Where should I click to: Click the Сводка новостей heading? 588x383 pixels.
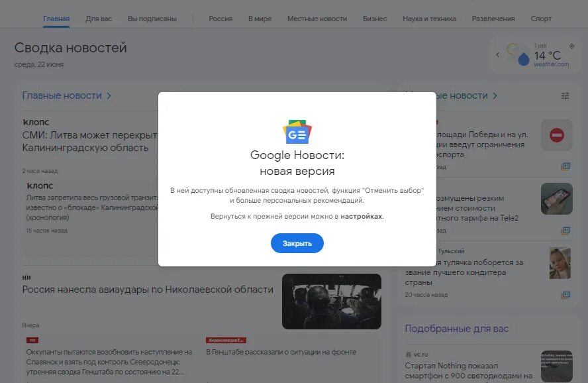coord(70,48)
